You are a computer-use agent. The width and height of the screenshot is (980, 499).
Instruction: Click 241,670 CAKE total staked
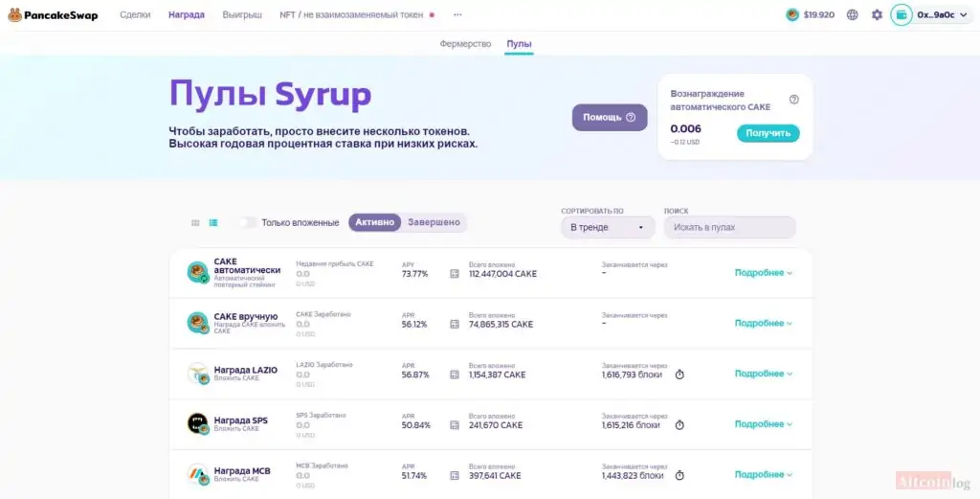(x=496, y=425)
